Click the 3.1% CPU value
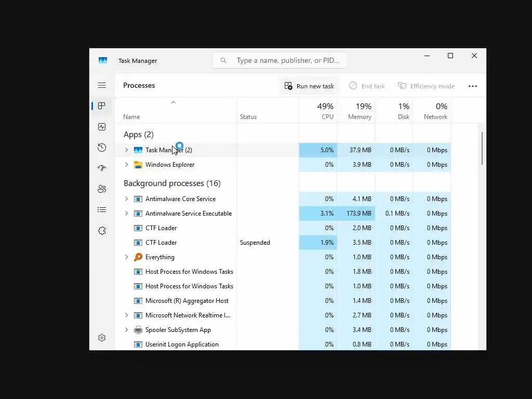Viewport: 532px width, 399px height. pos(327,214)
